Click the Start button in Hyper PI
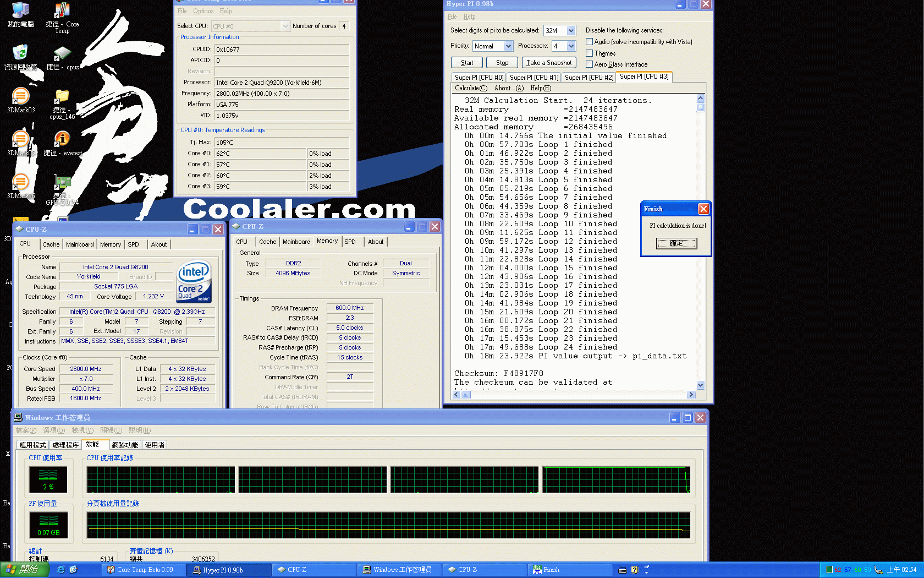This screenshot has width=924, height=578. (467, 63)
